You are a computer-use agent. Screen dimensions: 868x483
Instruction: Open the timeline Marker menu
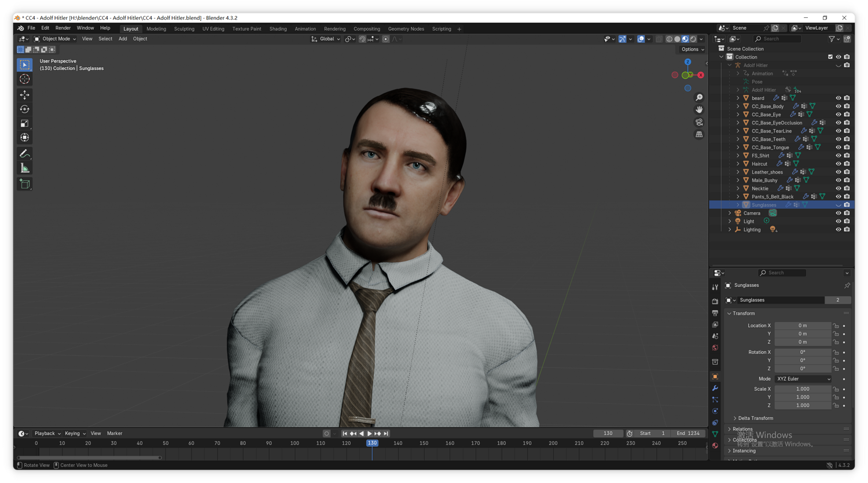click(115, 433)
